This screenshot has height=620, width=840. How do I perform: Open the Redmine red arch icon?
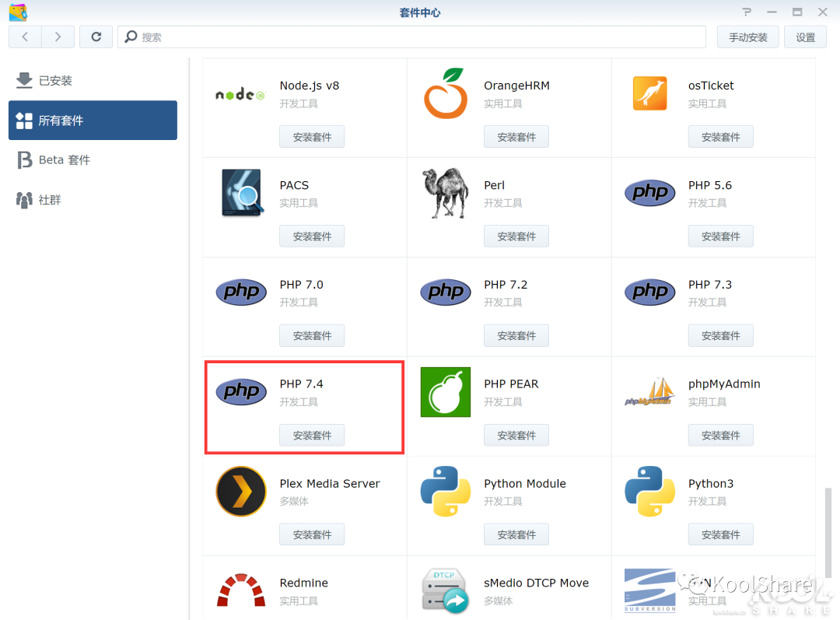(x=241, y=590)
